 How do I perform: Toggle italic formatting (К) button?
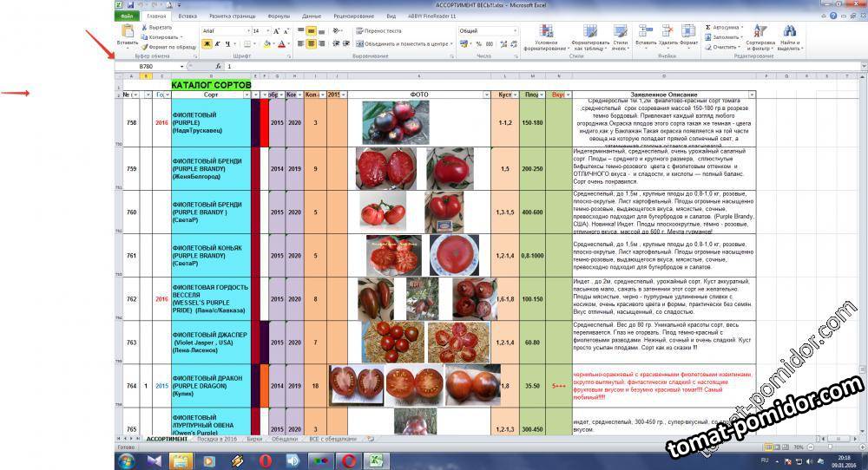coord(217,43)
